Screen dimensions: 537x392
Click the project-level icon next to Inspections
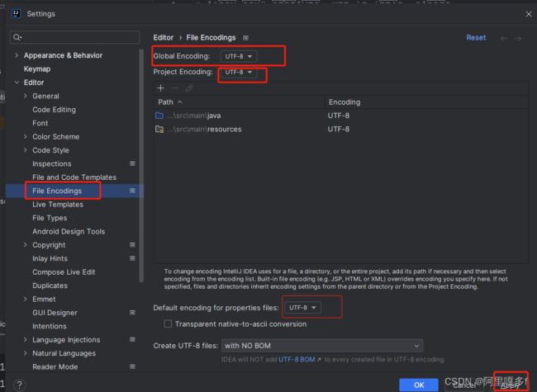[132, 163]
